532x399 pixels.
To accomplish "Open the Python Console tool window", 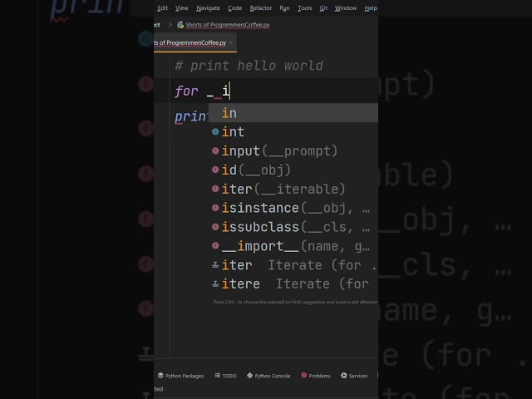I will [x=268, y=376].
